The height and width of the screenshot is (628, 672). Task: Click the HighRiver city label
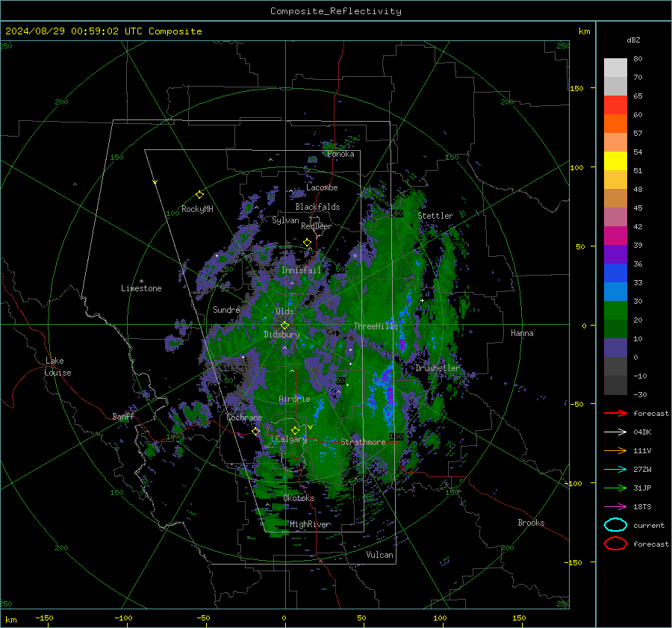[x=309, y=524]
